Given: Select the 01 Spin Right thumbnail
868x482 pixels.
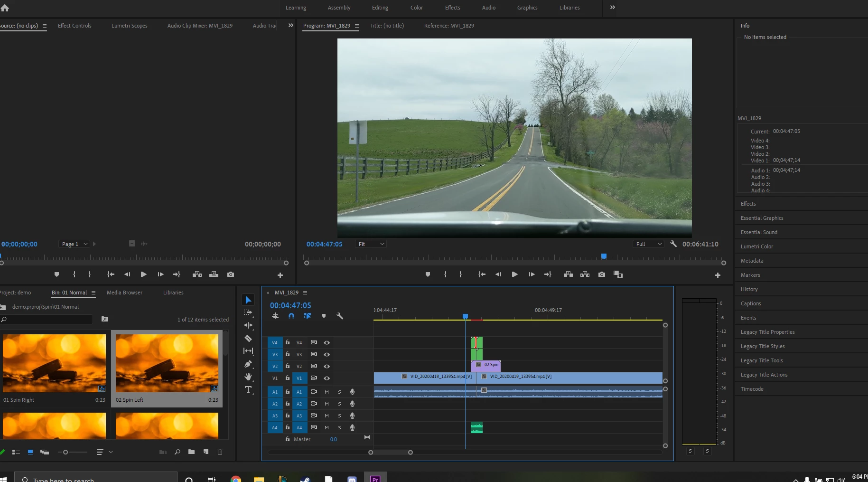Looking at the screenshot, I should point(54,363).
